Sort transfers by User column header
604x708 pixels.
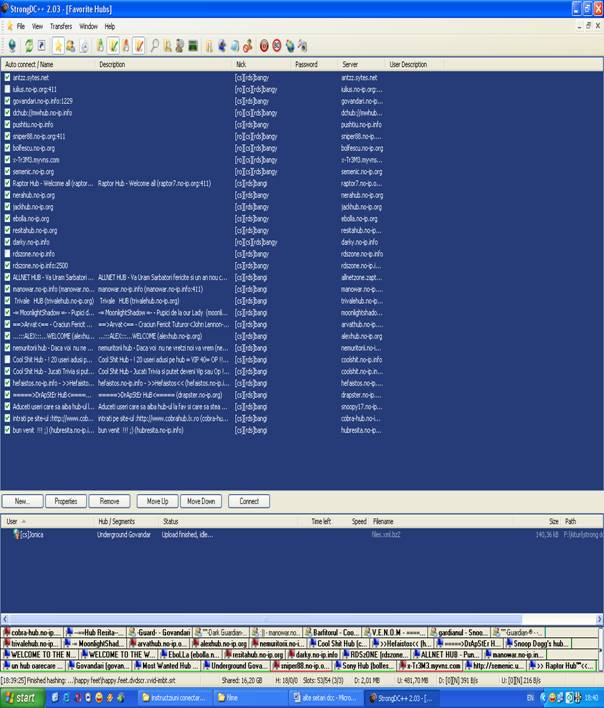click(x=12, y=521)
